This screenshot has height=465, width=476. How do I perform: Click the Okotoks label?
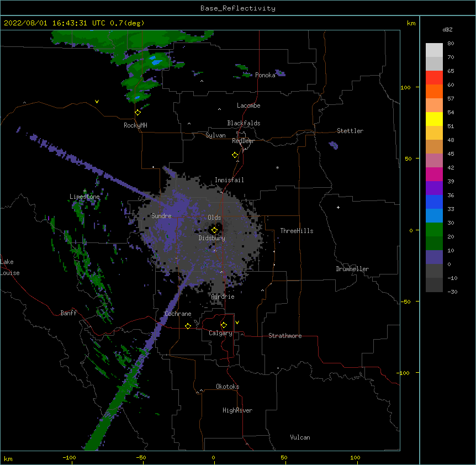[228, 387]
